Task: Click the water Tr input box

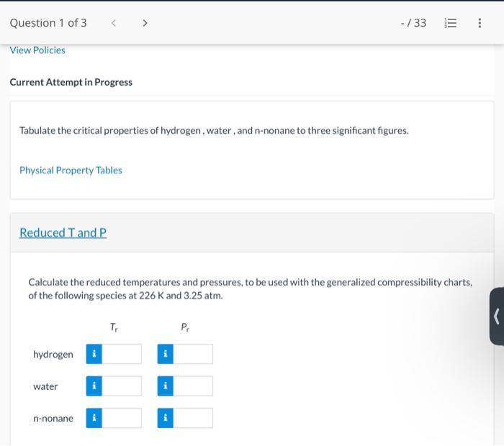Action: click(x=122, y=386)
